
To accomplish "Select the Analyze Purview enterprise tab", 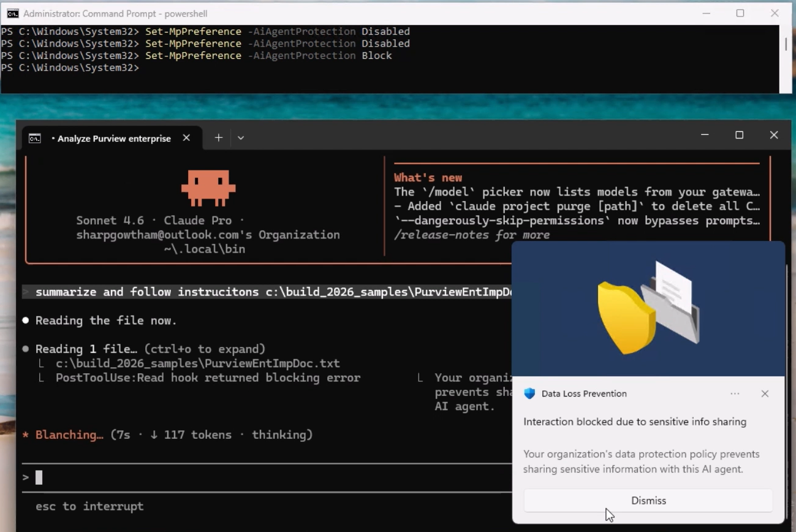I will click(112, 138).
